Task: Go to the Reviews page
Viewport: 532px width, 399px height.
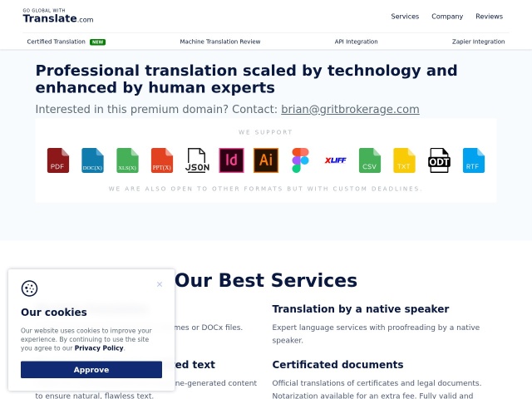Action: [x=489, y=17]
